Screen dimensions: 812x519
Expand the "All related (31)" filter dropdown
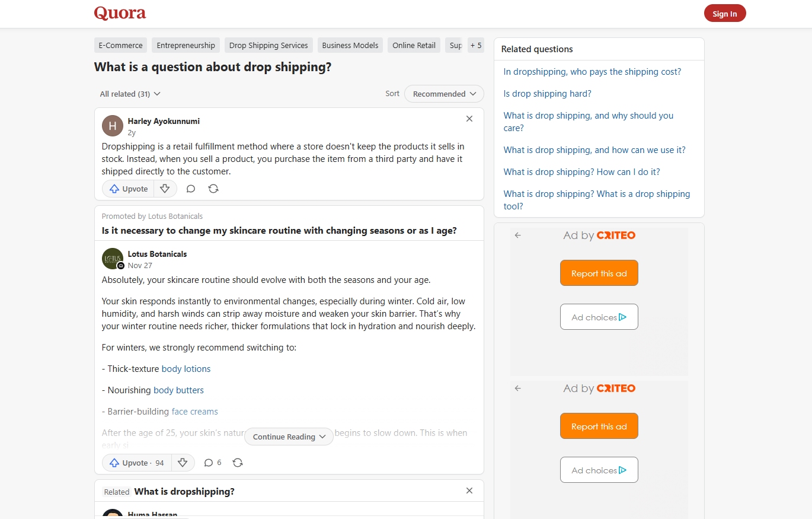coord(129,93)
